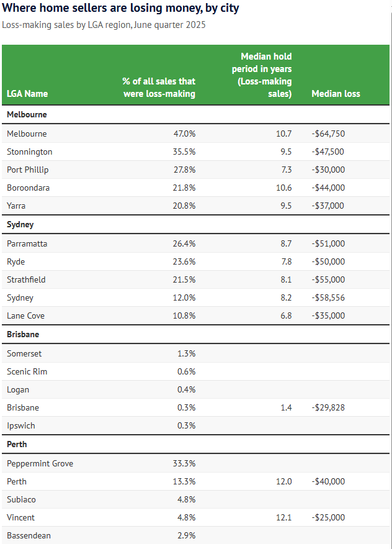Click the bold Melbourne city group heading
This screenshot has width=392, height=549.
coord(27,115)
